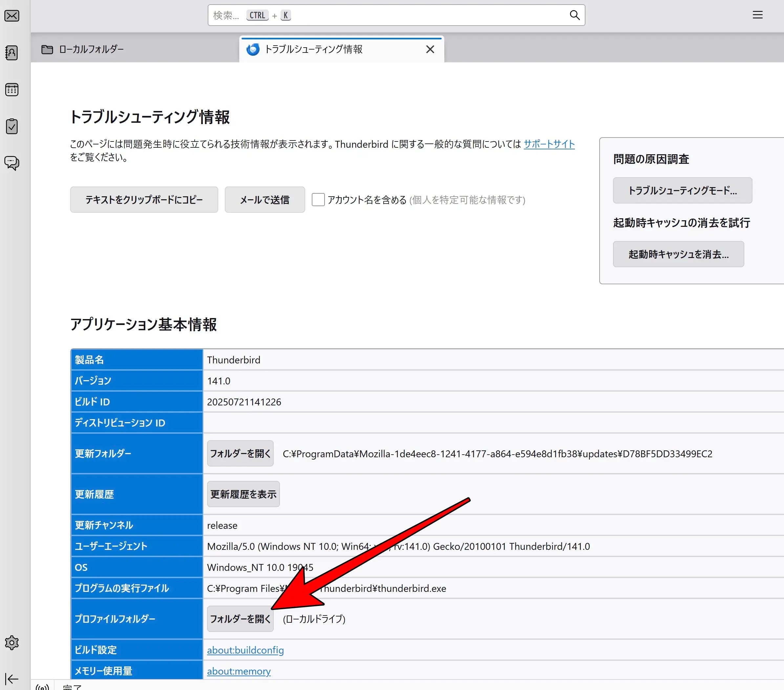
Task: Open the about:buildconfig link
Action: point(245,650)
